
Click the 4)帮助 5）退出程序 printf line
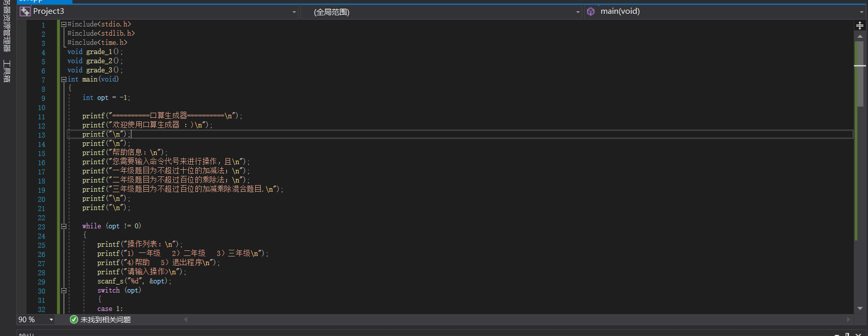click(x=159, y=263)
